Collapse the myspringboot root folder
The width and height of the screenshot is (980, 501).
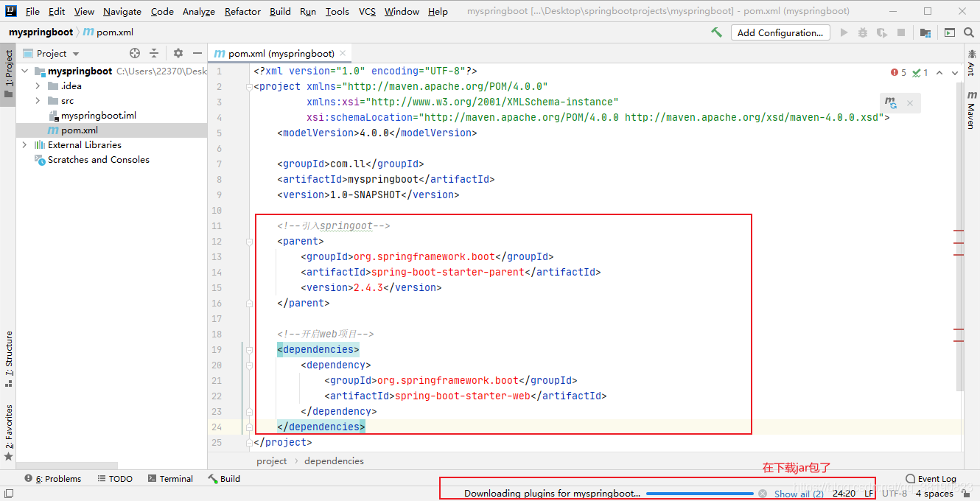pos(24,71)
